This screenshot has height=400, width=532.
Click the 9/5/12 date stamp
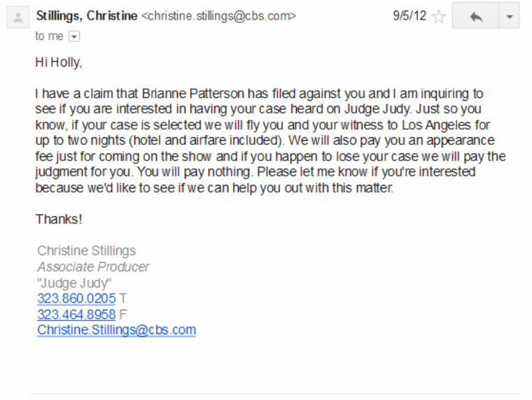point(409,15)
